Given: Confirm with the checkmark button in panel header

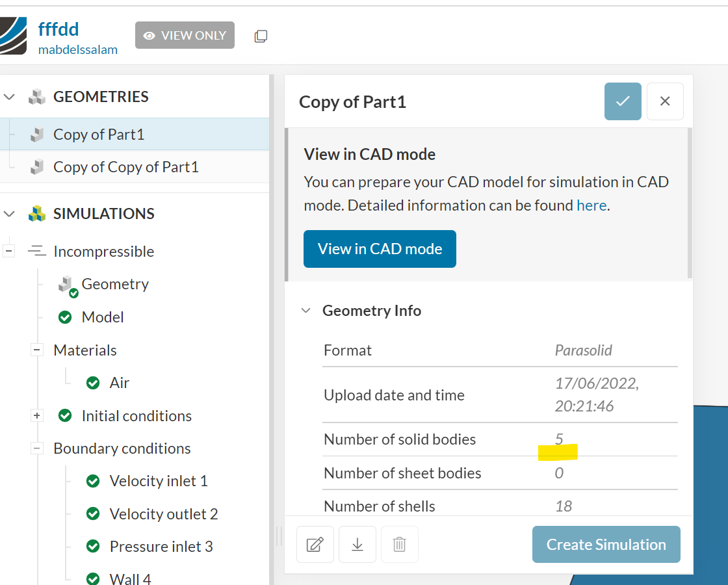Looking at the screenshot, I should click(623, 101).
